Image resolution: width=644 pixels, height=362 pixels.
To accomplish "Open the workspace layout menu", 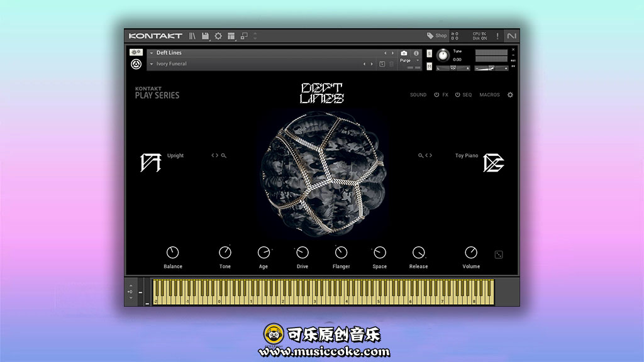I will coord(231,36).
